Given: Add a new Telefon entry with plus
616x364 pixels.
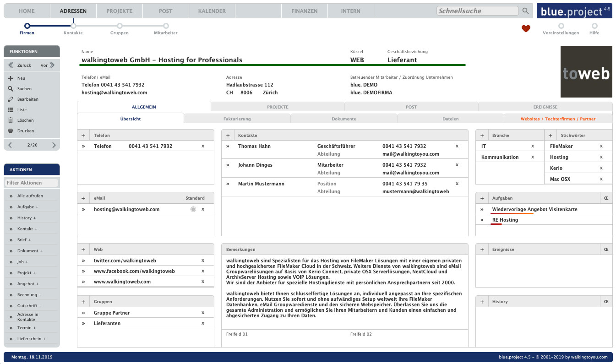Looking at the screenshot, I should point(83,136).
